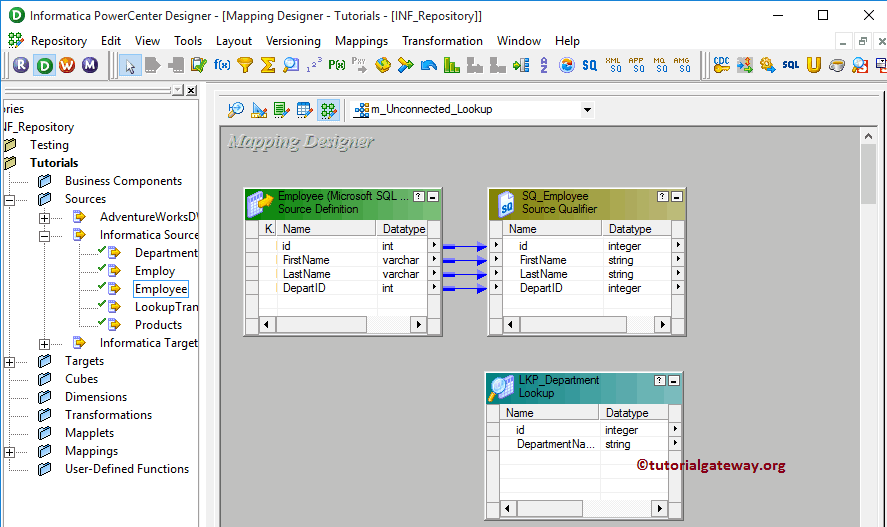Open the Versioning menu
The width and height of the screenshot is (887, 527).
coord(293,41)
